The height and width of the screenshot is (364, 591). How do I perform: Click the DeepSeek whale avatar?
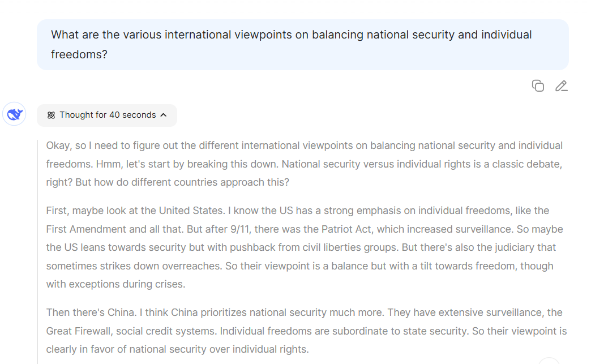tap(14, 114)
